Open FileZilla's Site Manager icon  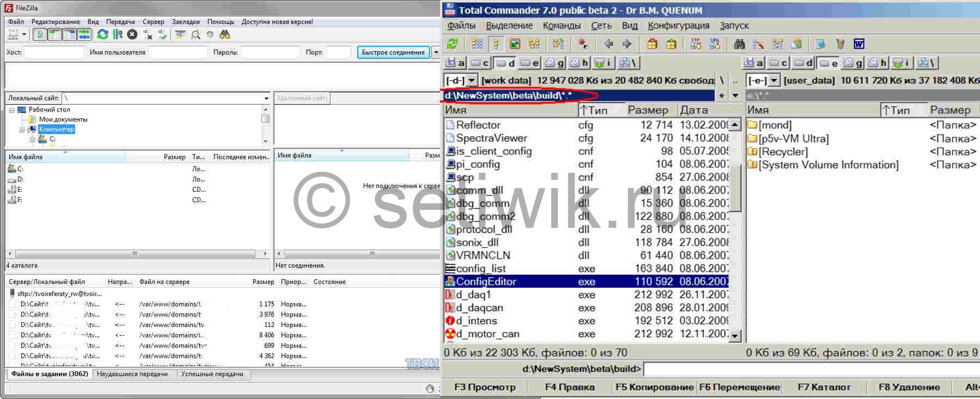pos(13,34)
